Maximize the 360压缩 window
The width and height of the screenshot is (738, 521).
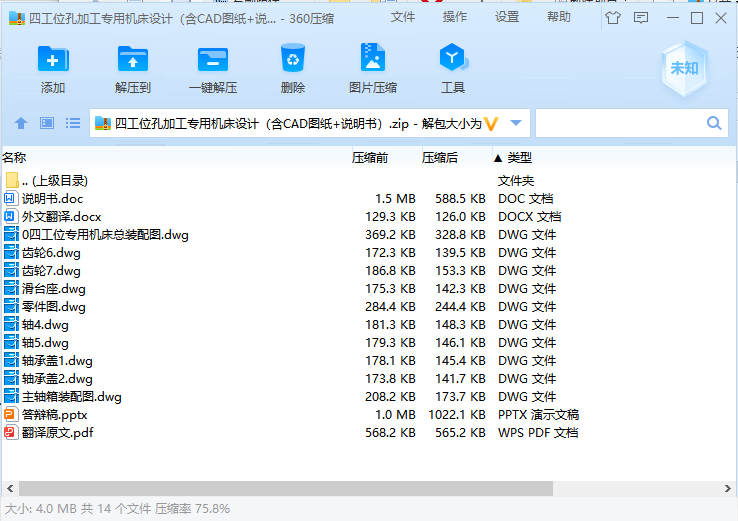coord(697,18)
